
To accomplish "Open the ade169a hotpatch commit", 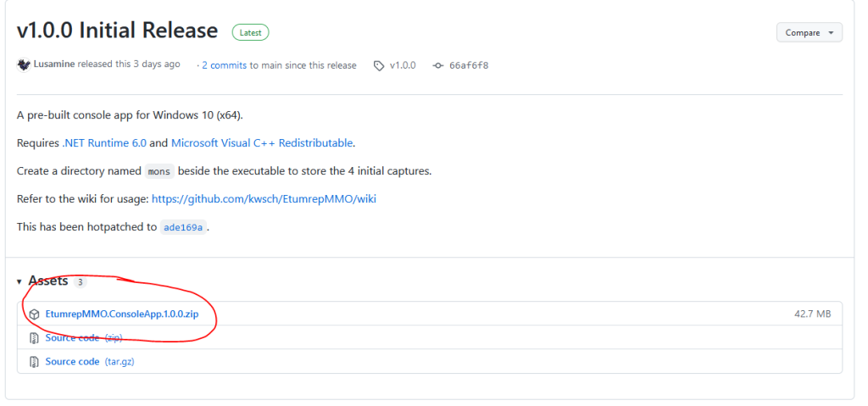I will click(x=183, y=227).
